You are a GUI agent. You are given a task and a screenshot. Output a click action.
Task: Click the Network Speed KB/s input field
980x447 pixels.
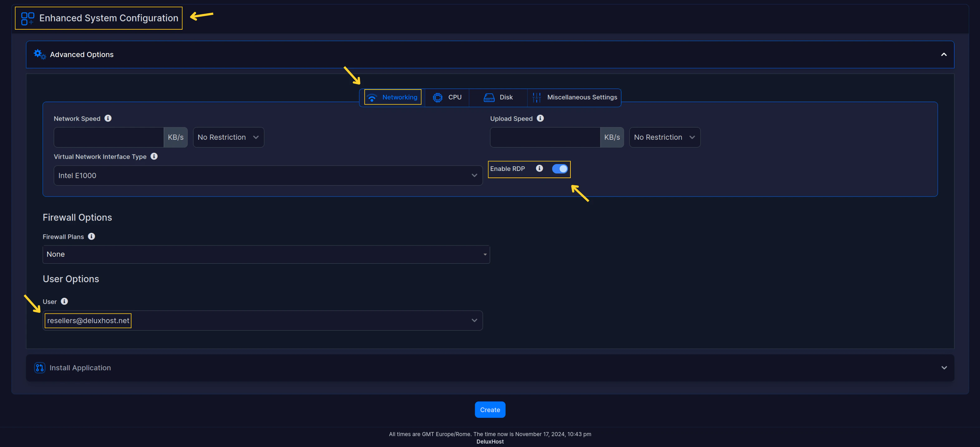pyautogui.click(x=109, y=138)
